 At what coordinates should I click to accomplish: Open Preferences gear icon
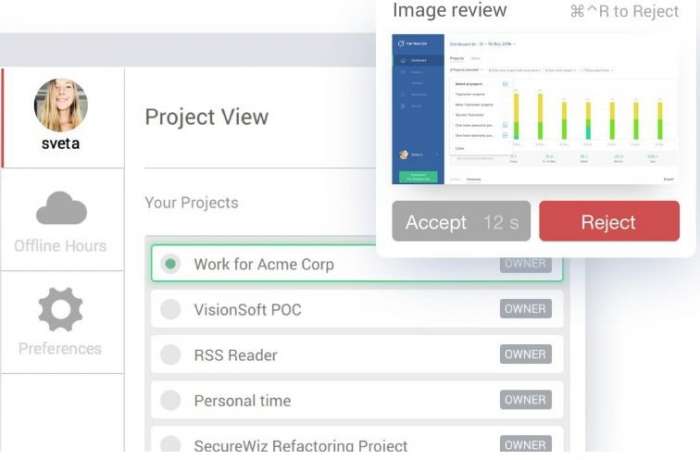(x=61, y=308)
